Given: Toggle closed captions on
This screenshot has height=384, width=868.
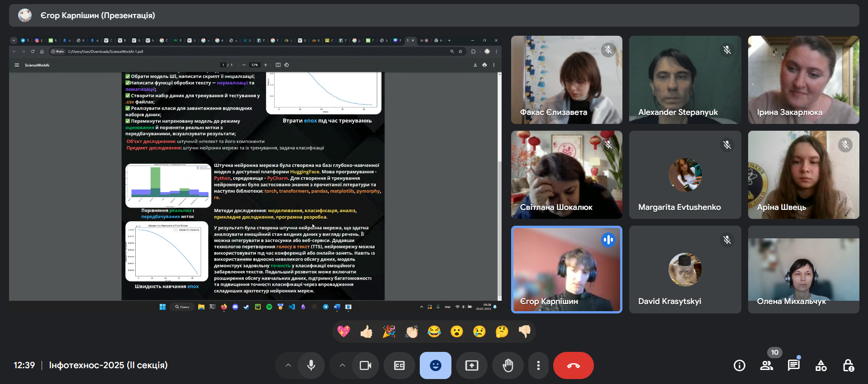Looking at the screenshot, I should click(x=399, y=365).
